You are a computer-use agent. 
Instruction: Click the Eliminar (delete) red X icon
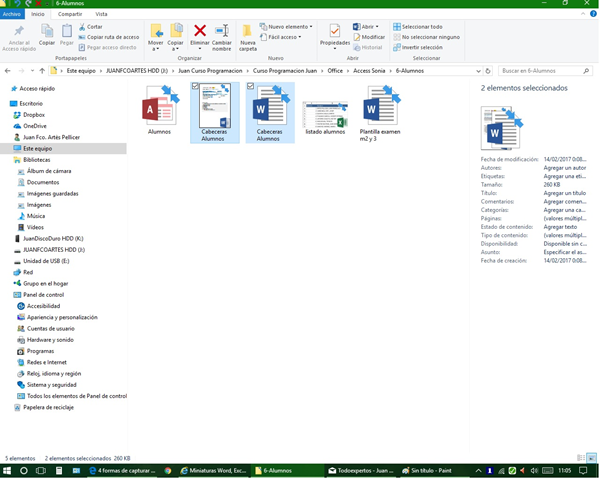click(200, 35)
